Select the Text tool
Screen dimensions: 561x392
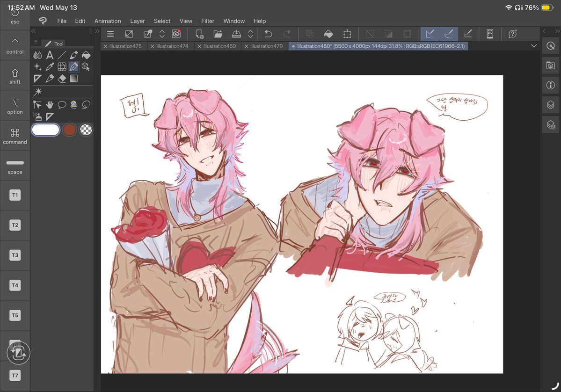(50, 55)
